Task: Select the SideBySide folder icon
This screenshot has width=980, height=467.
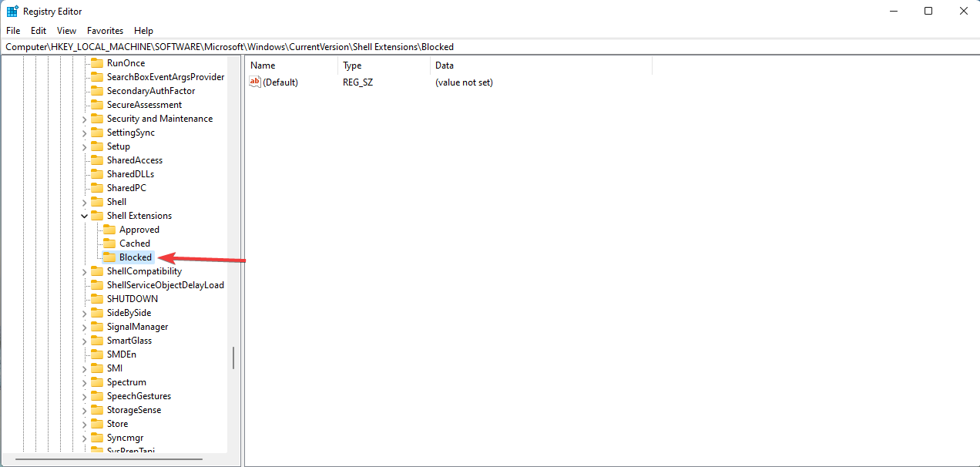Action: point(96,313)
